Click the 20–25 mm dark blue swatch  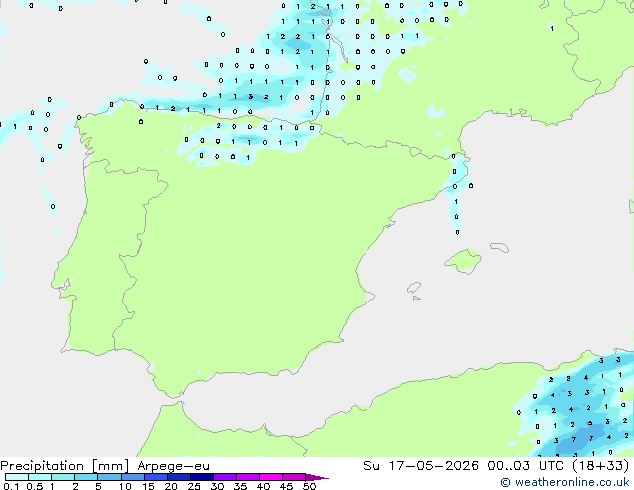[179, 477]
